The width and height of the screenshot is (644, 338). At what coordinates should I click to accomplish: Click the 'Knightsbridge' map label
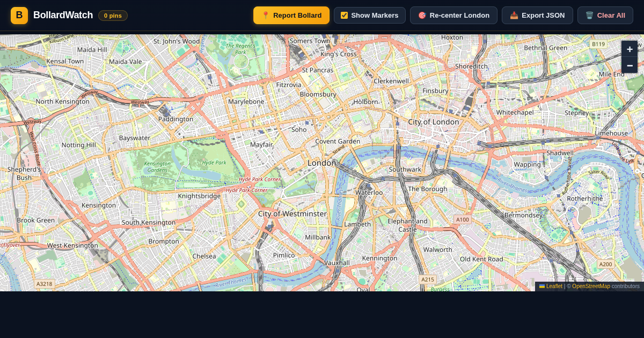coord(199,196)
